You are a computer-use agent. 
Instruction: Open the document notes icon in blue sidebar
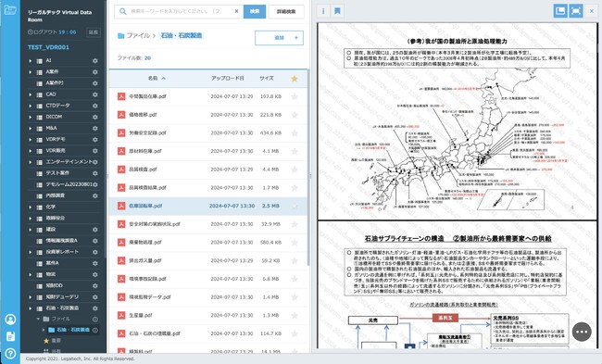pyautogui.click(x=10, y=336)
